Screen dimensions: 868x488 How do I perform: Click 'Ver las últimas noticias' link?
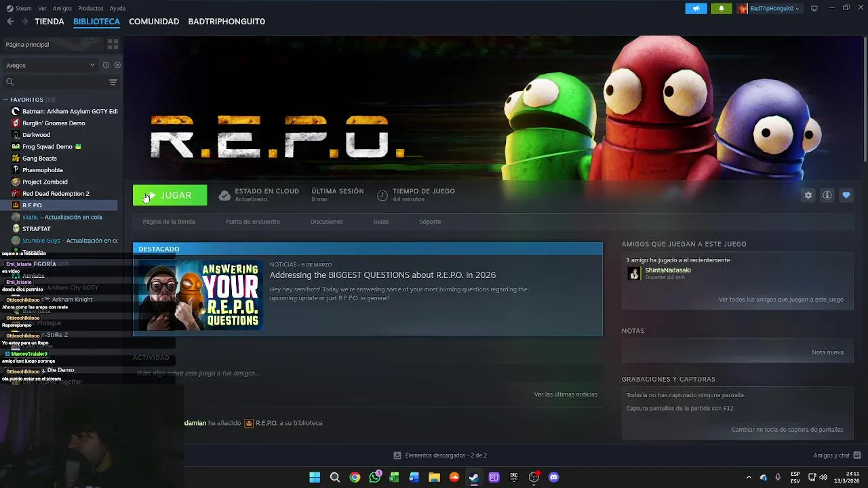pyautogui.click(x=566, y=394)
